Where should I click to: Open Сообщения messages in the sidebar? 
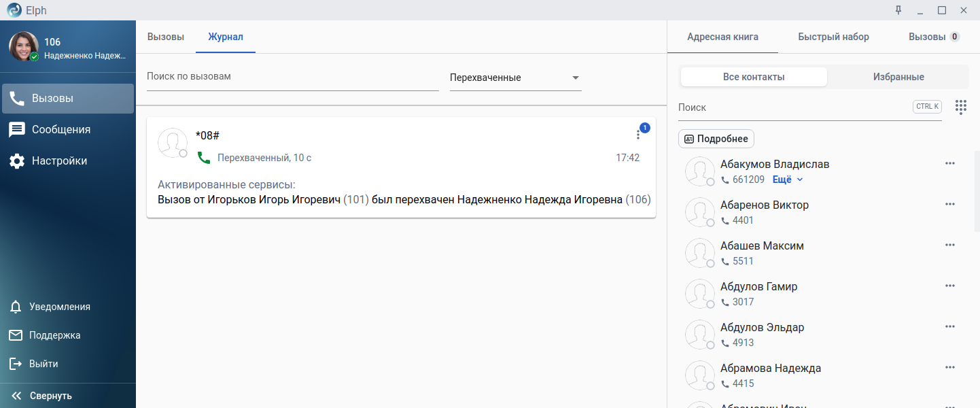click(60, 129)
